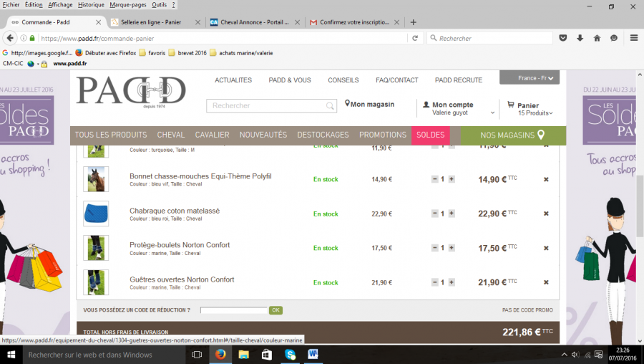This screenshot has height=364, width=644.
Task: Open the FAQ/CONTACT link
Action: click(x=396, y=80)
